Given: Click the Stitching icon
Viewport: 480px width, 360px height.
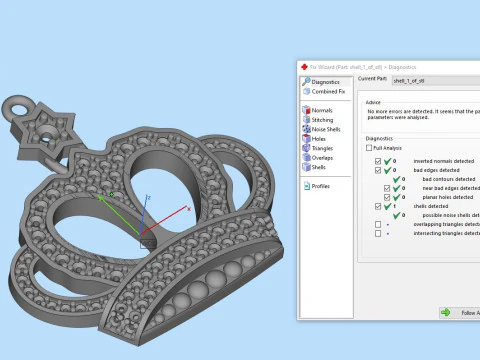Looking at the screenshot, I should (306, 119).
